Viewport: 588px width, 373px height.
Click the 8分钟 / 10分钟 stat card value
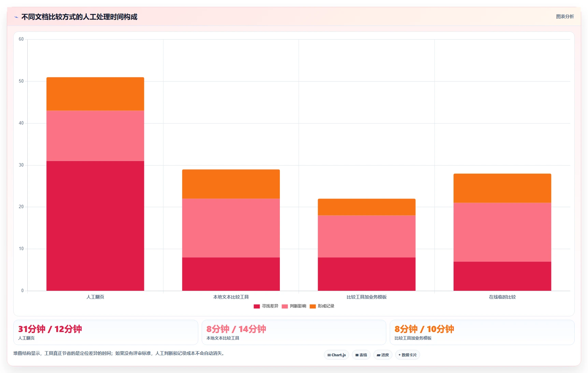click(424, 329)
